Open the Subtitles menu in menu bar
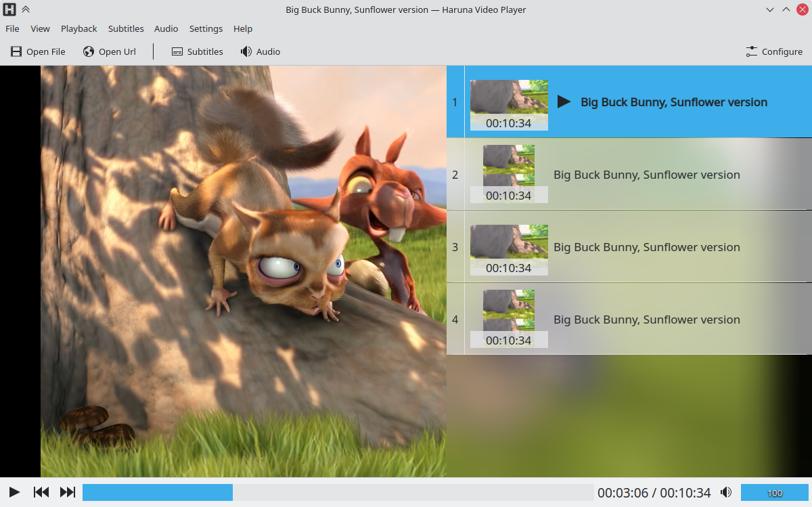 126,28
